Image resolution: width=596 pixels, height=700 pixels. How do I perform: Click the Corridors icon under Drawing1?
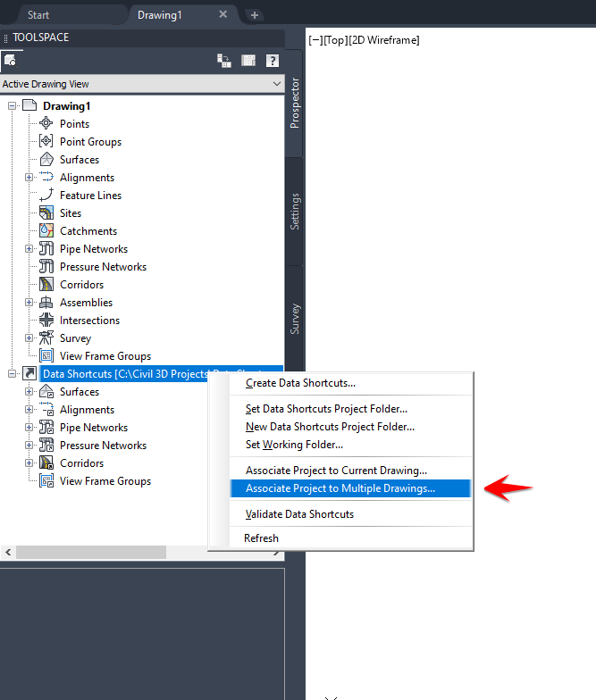pos(46,284)
